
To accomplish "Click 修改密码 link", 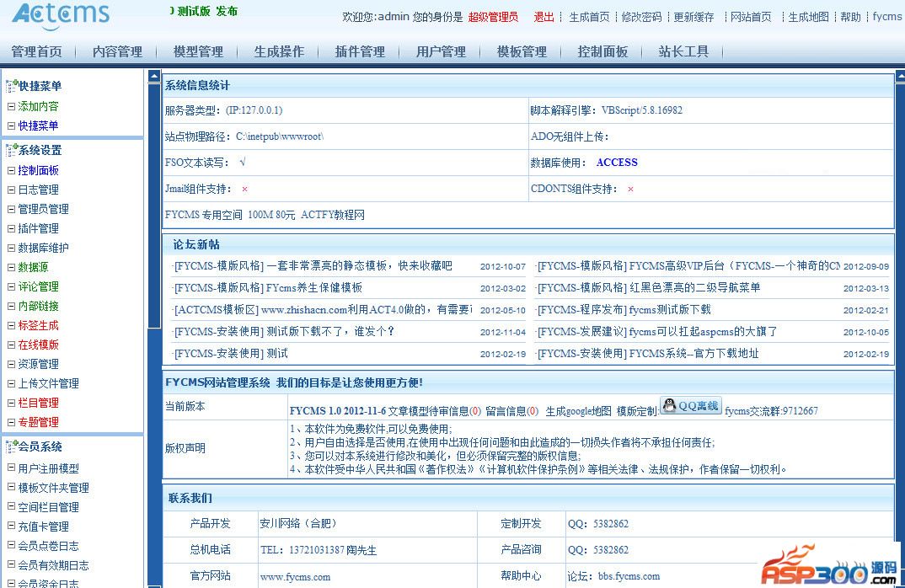I will pyautogui.click(x=641, y=18).
